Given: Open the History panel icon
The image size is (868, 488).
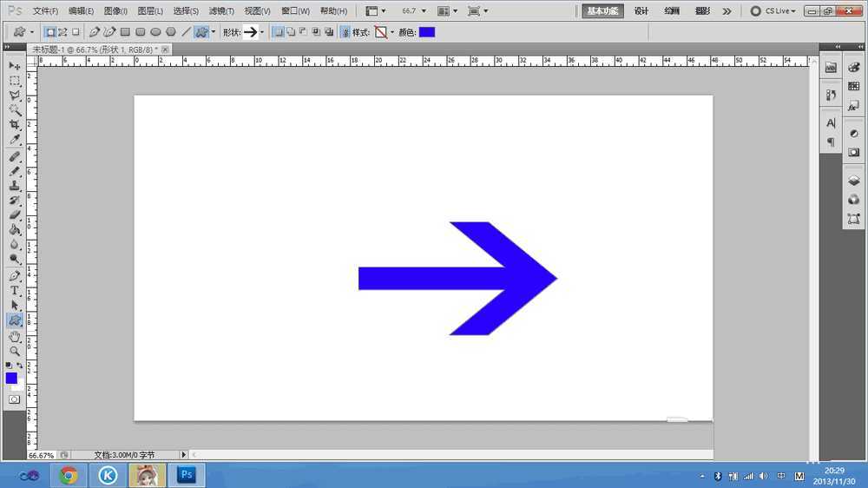Looking at the screenshot, I should click(x=831, y=95).
